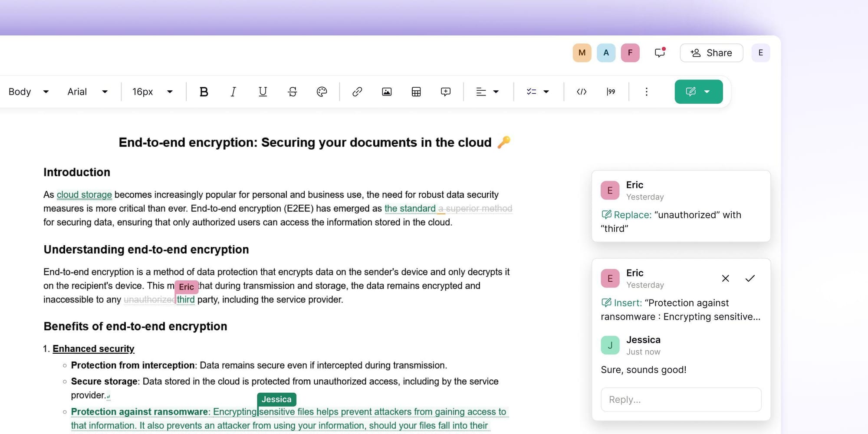This screenshot has width=868, height=434.
Task: Add a comment to the document
Action: pyautogui.click(x=445, y=92)
